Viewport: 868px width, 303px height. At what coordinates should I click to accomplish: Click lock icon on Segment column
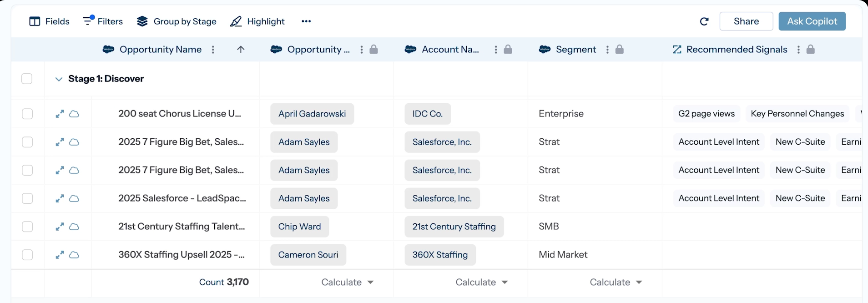click(x=620, y=49)
